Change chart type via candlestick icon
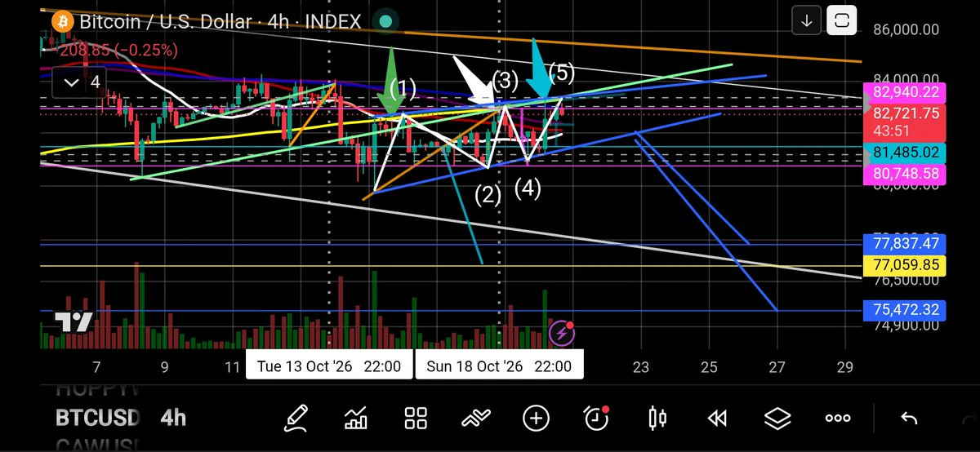980x452 pixels. point(657,419)
